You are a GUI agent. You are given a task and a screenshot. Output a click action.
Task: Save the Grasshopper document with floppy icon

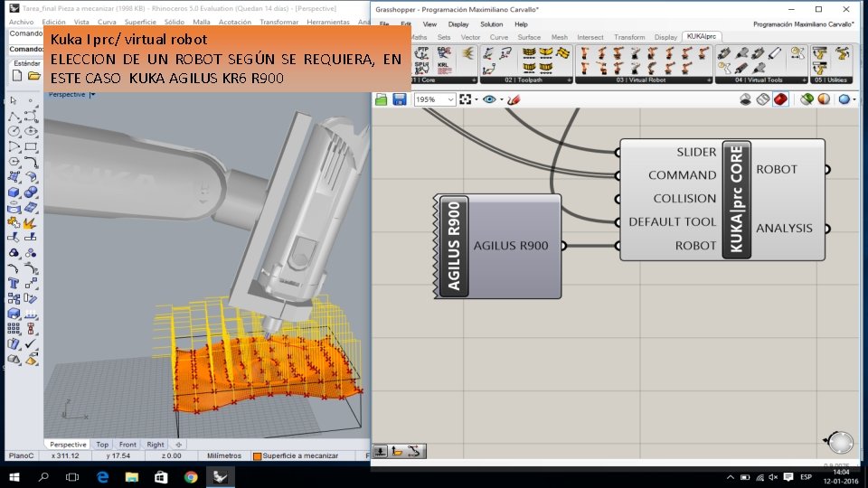(400, 99)
